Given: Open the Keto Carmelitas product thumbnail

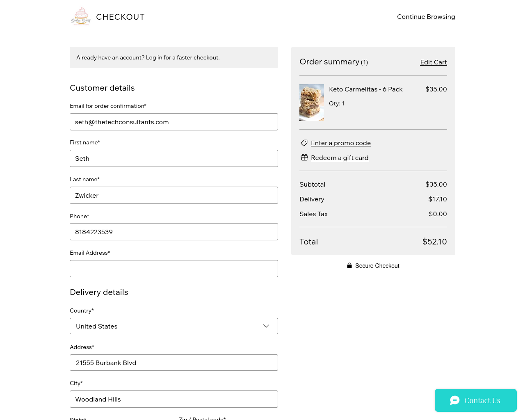Looking at the screenshot, I should pyautogui.click(x=312, y=103).
